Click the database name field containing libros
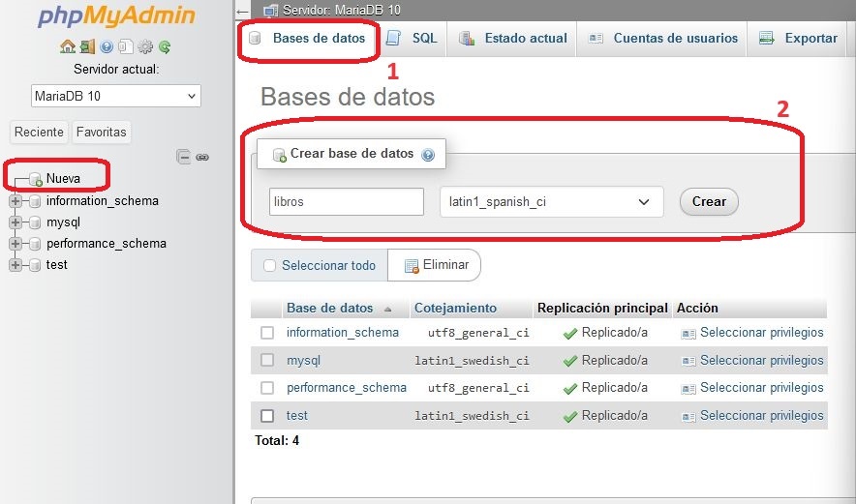The image size is (856, 504). click(346, 202)
